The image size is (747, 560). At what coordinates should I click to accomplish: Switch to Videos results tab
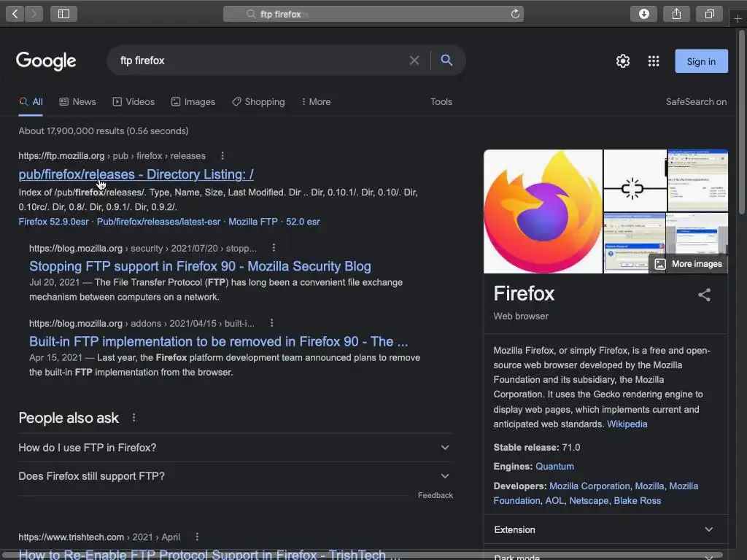tap(133, 102)
